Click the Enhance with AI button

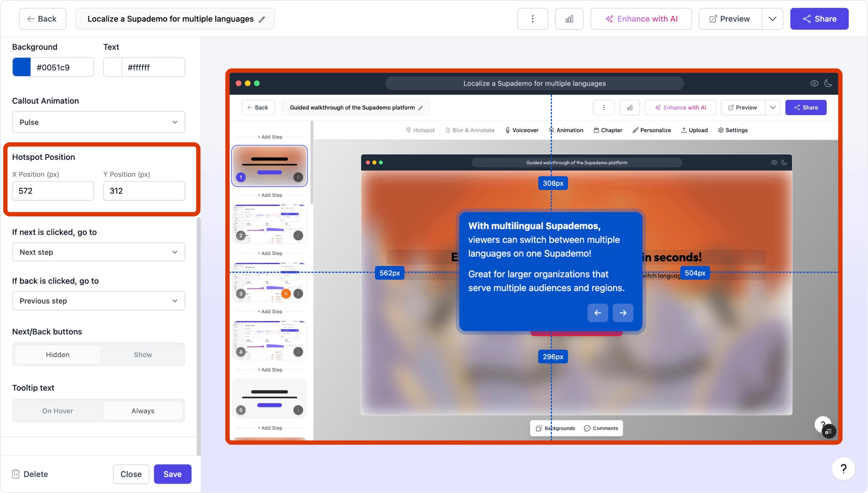point(641,19)
